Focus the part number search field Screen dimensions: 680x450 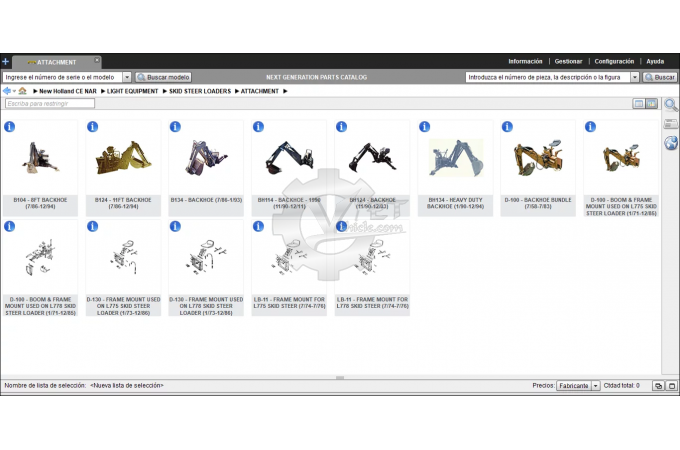(548, 77)
